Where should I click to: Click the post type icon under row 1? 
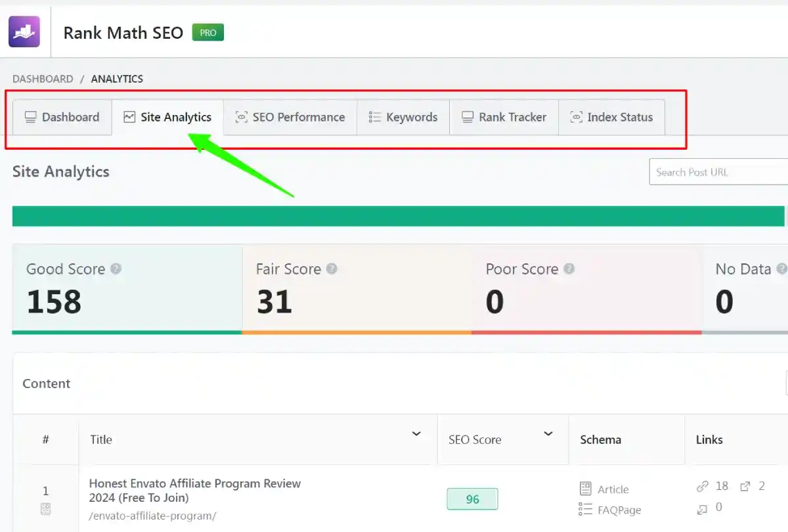point(46,509)
